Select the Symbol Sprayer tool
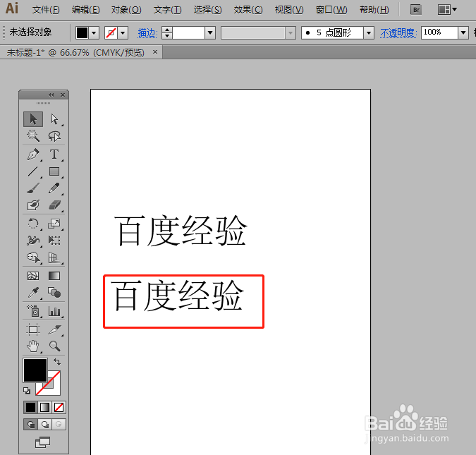The height and width of the screenshot is (455, 476). (33, 311)
